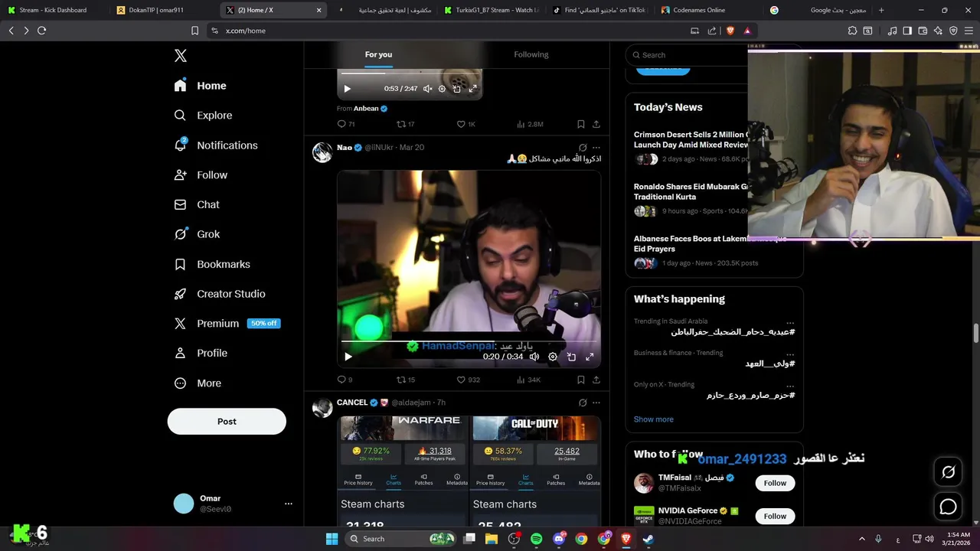Screen dimensions: 980x551
Task: Open Steam from the taskbar
Action: (648, 539)
